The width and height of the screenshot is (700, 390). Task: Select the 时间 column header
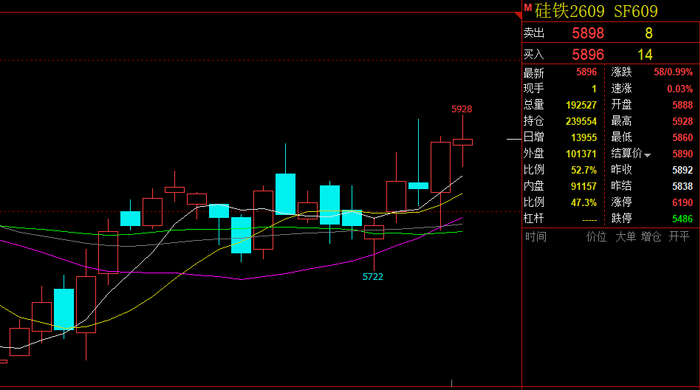[x=535, y=237]
